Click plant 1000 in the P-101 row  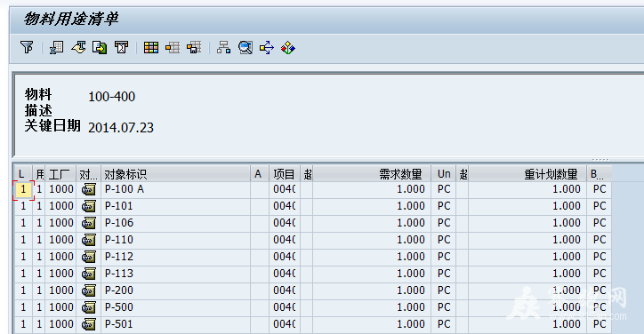click(x=60, y=206)
